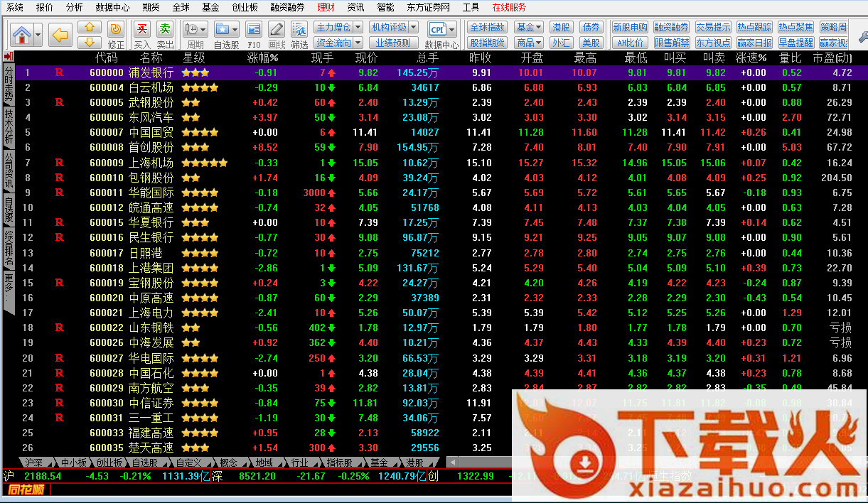Select the 浦发银行 stock row

(434, 72)
